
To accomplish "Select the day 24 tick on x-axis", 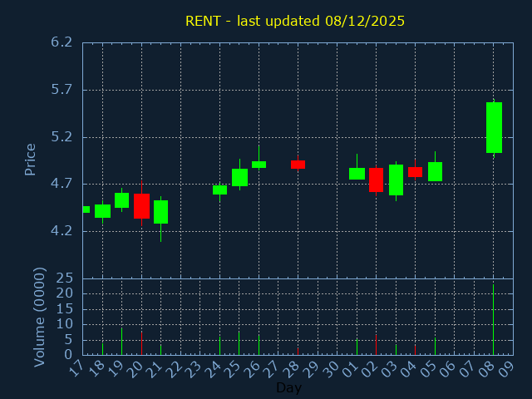I will click(217, 368).
